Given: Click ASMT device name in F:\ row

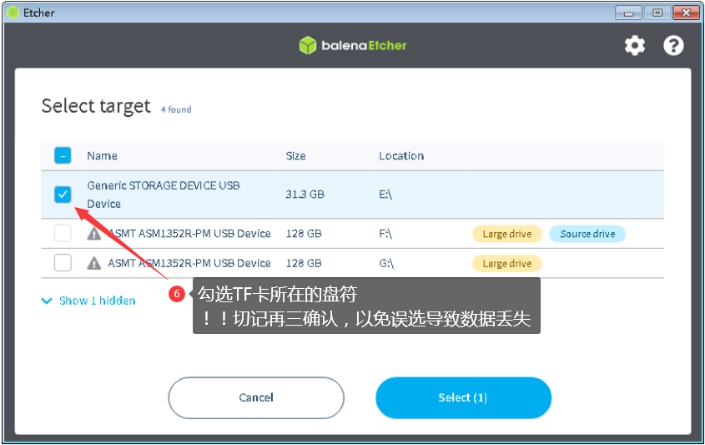Looking at the screenshot, I should 189,234.
